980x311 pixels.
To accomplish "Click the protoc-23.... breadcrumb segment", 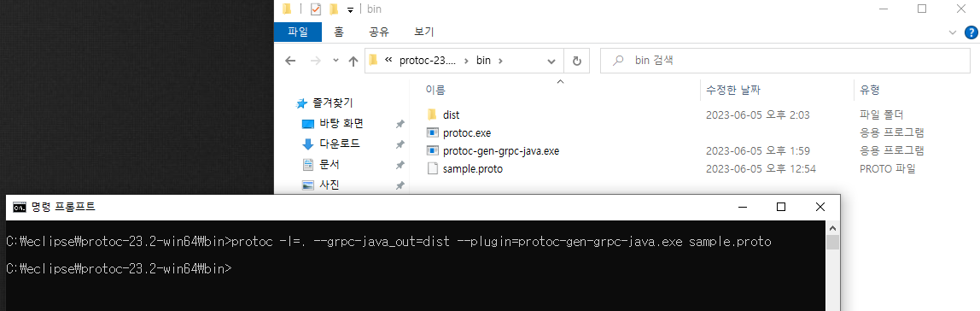I will click(x=428, y=61).
